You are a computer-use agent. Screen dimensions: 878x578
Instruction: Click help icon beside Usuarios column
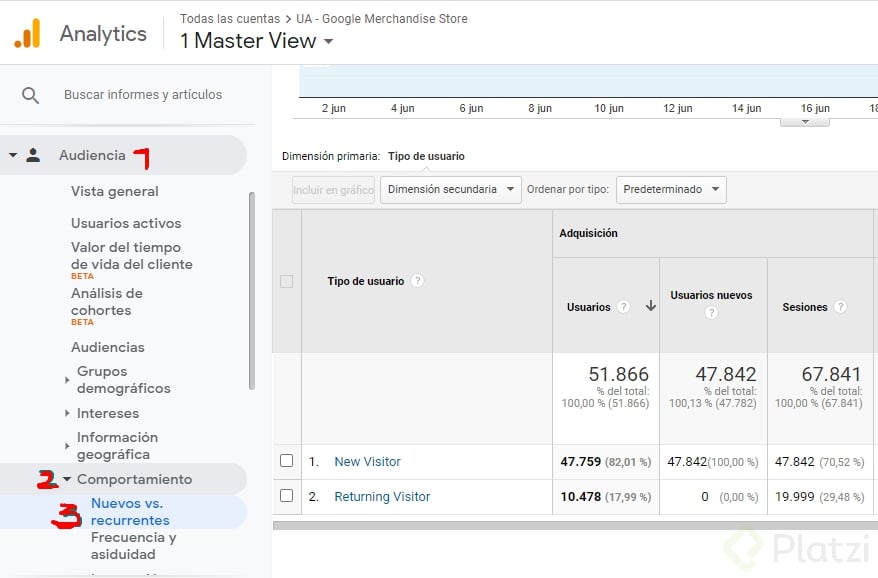(624, 307)
